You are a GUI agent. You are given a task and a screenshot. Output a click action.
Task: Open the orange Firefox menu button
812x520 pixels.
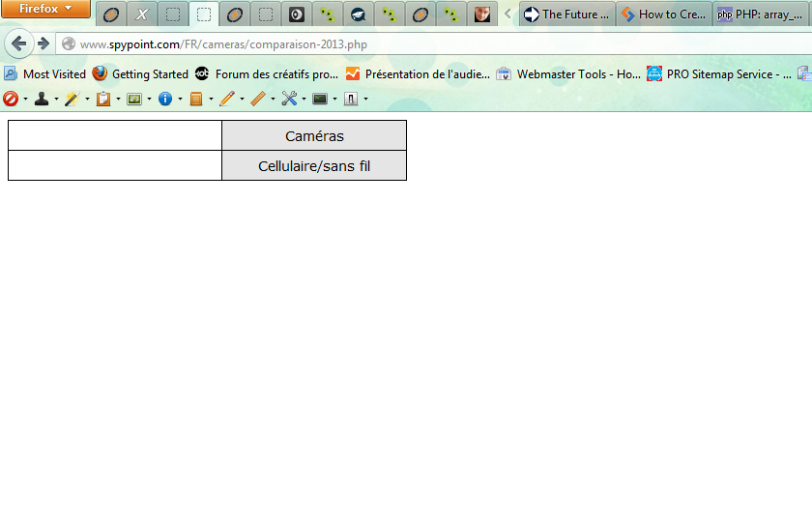coord(45,9)
